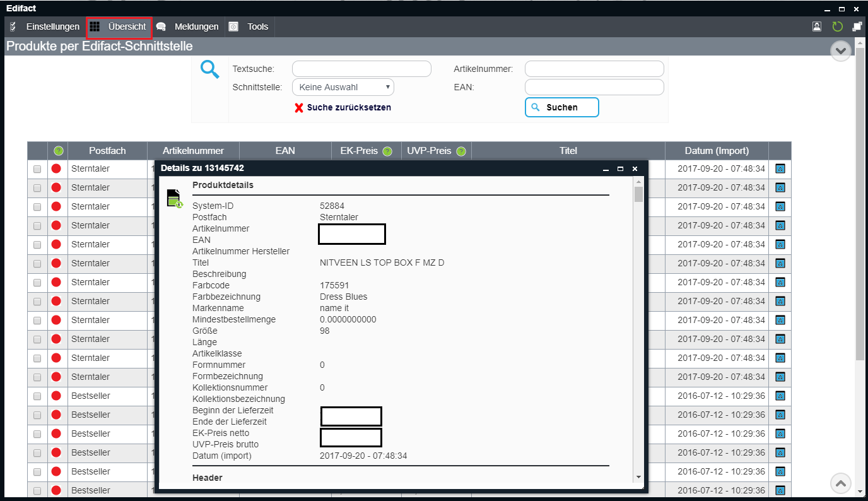The image size is (868, 501).
Task: Focus the Textsuche input field
Action: [361, 69]
